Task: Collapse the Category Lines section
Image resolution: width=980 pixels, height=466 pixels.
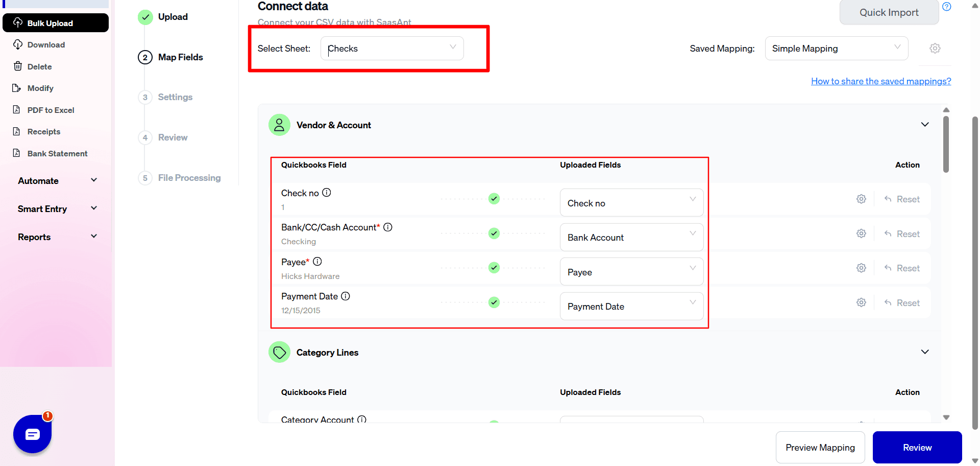Action: 925,352
